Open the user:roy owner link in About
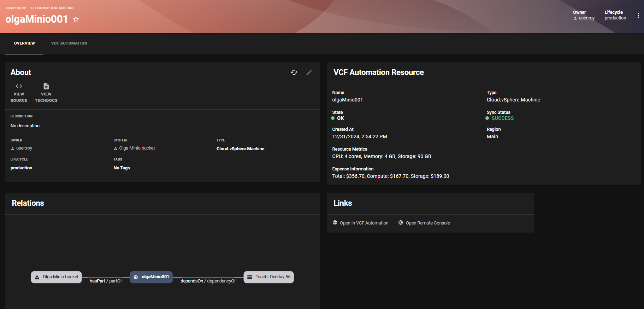The width and height of the screenshot is (644, 309). (24, 148)
